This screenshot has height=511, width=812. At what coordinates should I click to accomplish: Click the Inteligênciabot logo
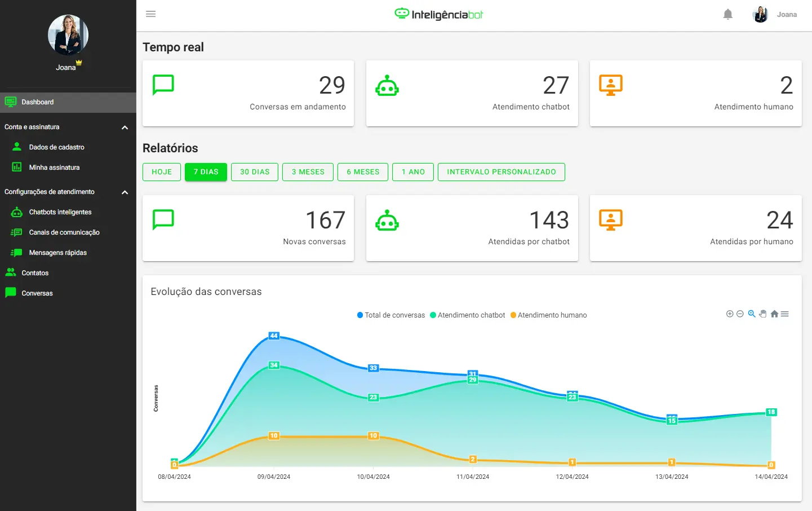439,14
